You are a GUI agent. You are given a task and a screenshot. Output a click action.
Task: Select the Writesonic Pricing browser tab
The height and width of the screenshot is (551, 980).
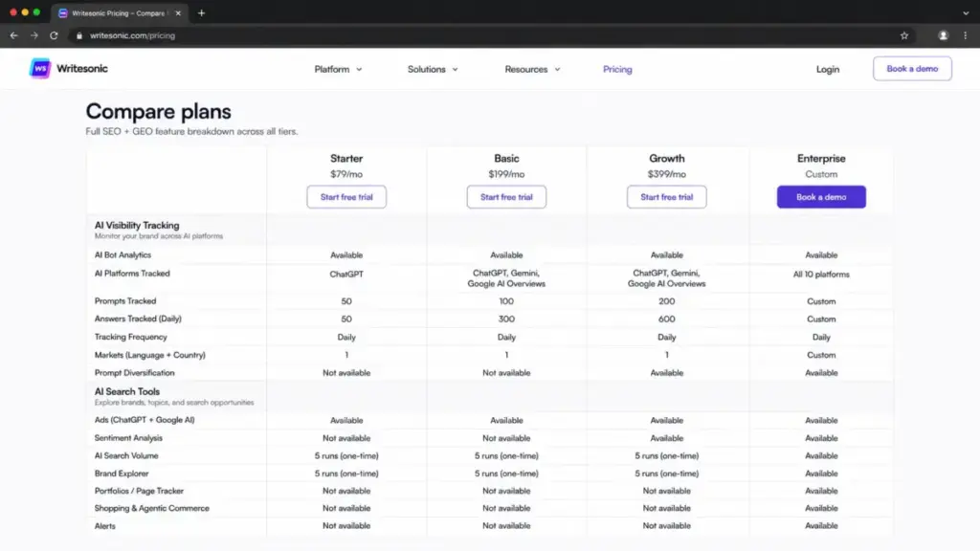118,13
